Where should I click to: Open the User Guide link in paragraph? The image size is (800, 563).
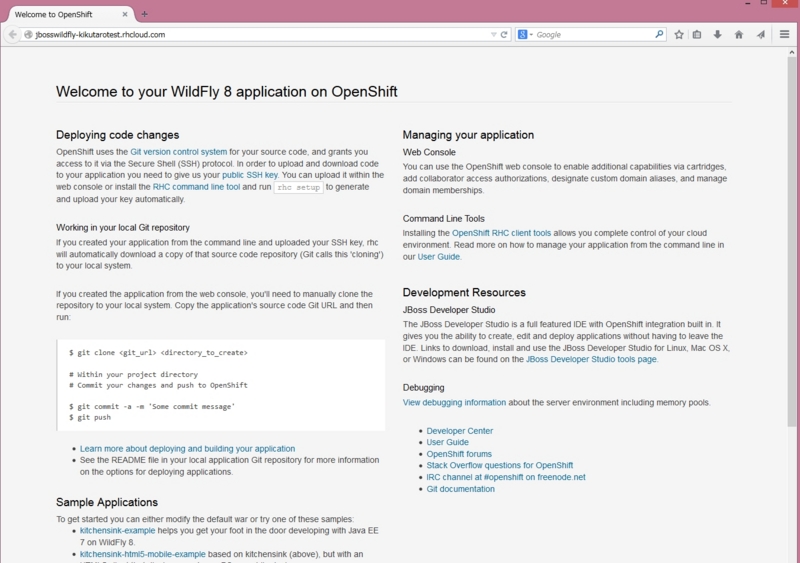pos(439,257)
